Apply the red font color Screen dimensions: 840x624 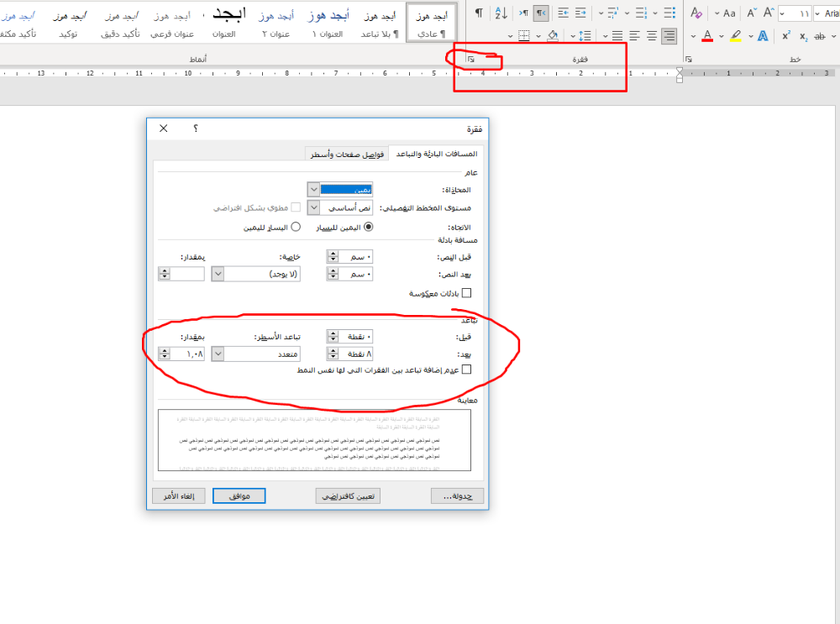707,36
